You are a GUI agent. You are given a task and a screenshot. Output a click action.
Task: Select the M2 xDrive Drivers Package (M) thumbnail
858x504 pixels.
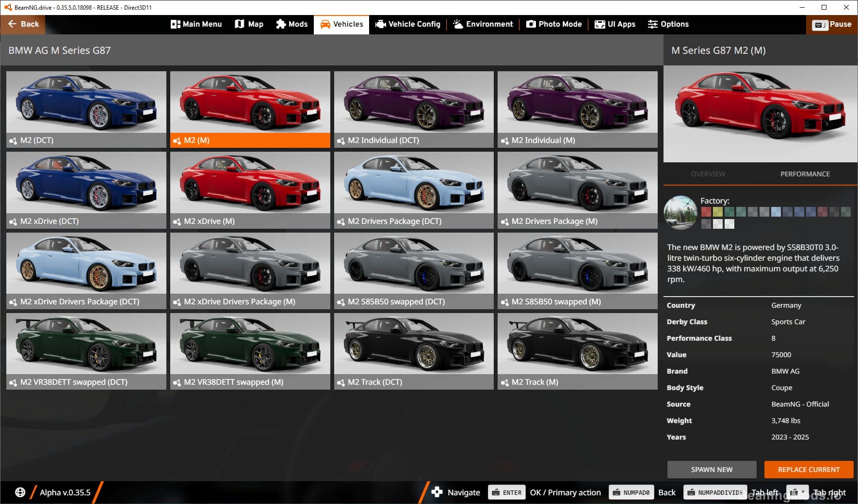[x=250, y=270]
